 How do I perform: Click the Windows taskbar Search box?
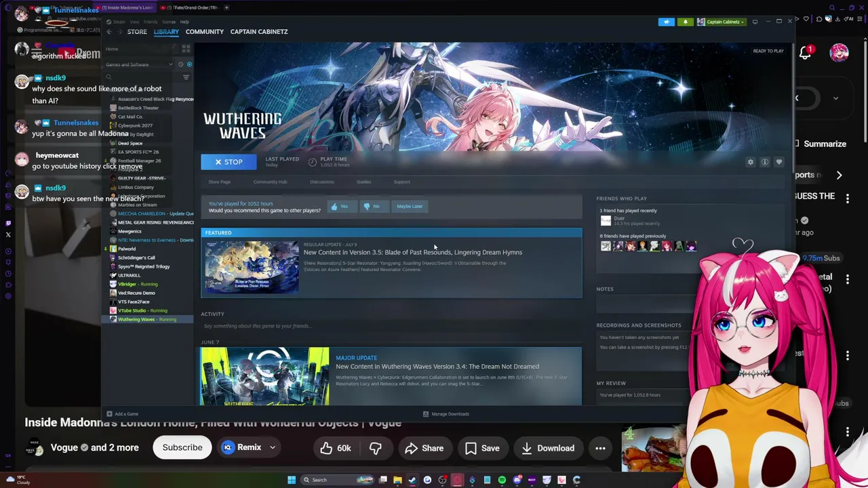pyautogui.click(x=336, y=480)
